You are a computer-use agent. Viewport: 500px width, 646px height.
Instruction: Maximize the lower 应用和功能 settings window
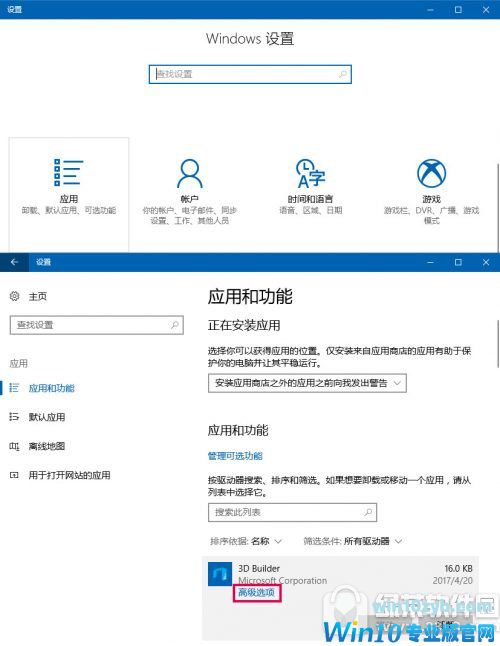click(x=458, y=262)
